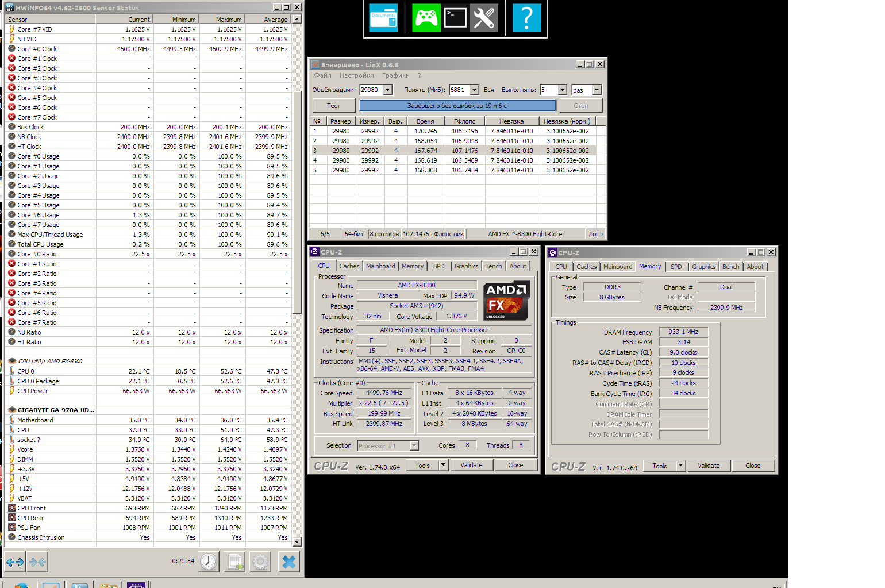Click title icon of CPU-Z Memory-tab window
Viewport: 885px width, 588px height.
(x=552, y=252)
